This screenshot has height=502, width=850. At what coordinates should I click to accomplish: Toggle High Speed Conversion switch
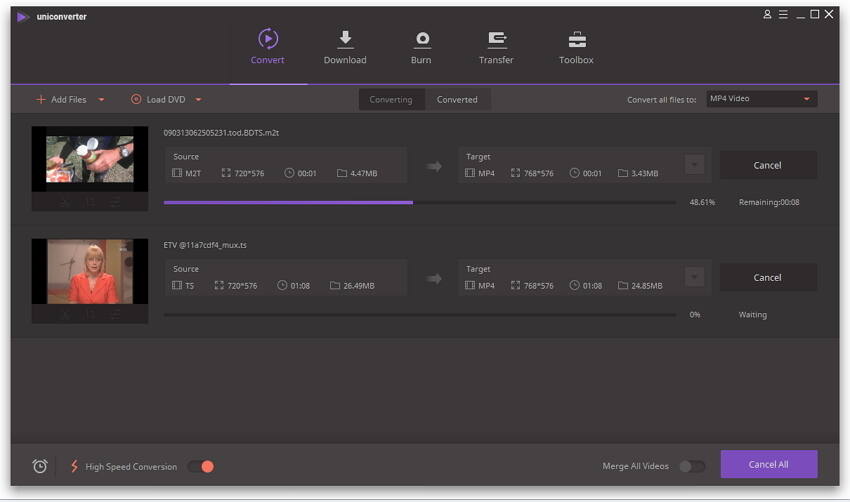[201, 466]
